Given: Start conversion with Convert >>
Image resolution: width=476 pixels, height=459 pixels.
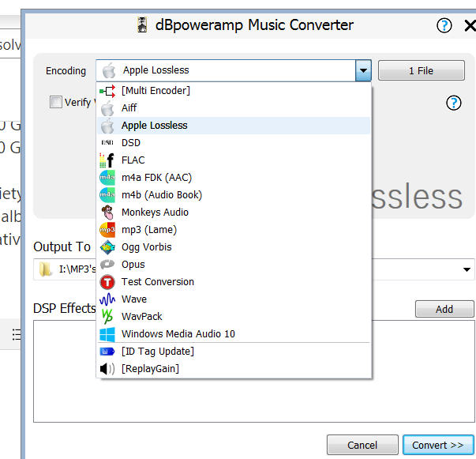Looking at the screenshot, I should click(x=438, y=445).
